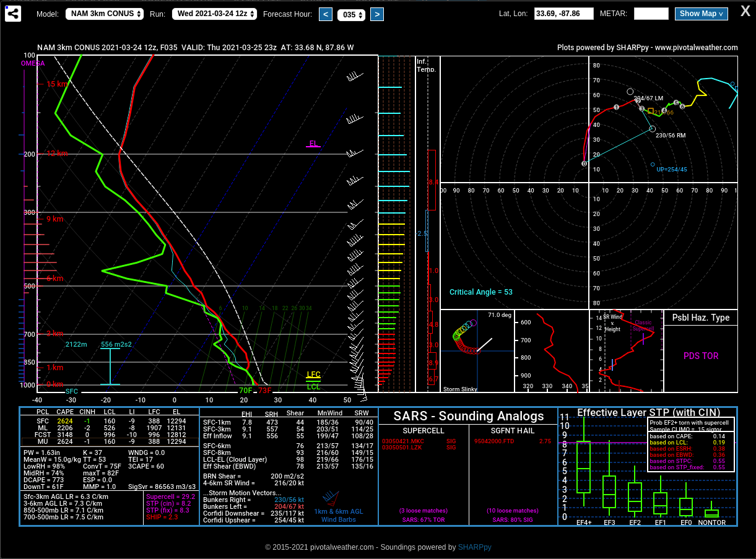
Task: Focus the METAR station text box
Action: (x=651, y=14)
